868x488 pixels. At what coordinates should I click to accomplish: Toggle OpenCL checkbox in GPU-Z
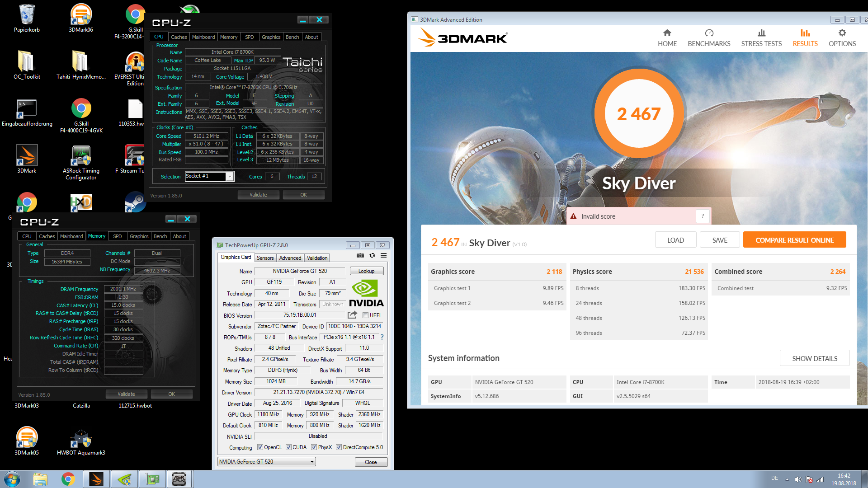tap(260, 447)
